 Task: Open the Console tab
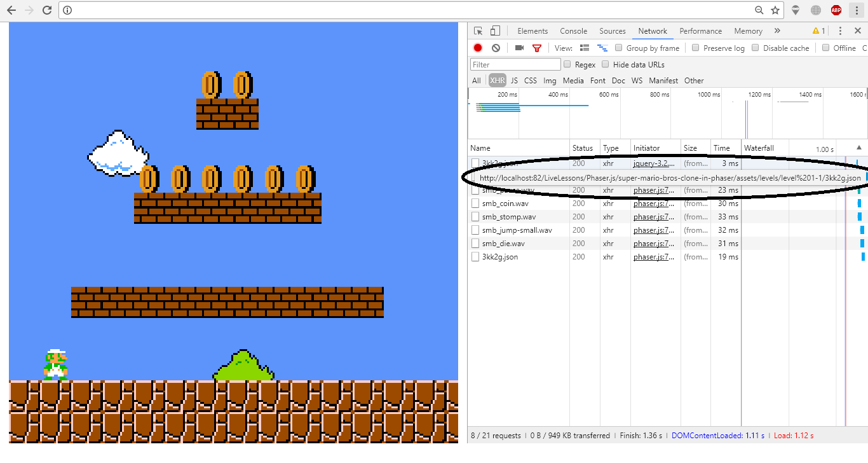(x=574, y=31)
